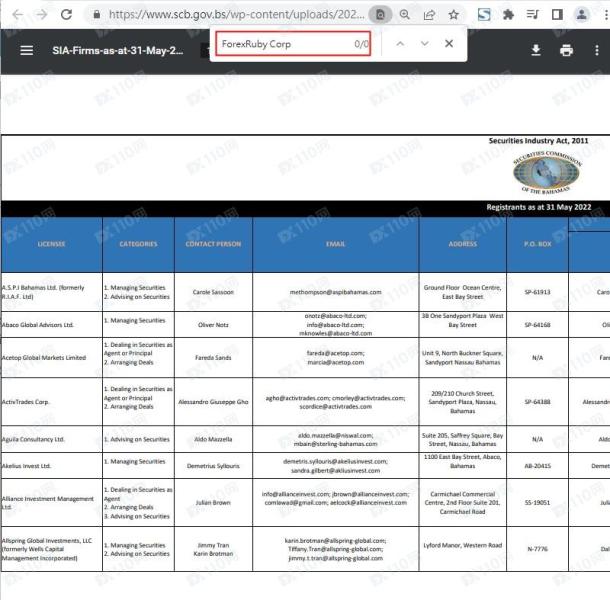Screen dimensions: 610x600
Task: Click contact person 'Aldo Mazzella'
Action: (x=213, y=439)
